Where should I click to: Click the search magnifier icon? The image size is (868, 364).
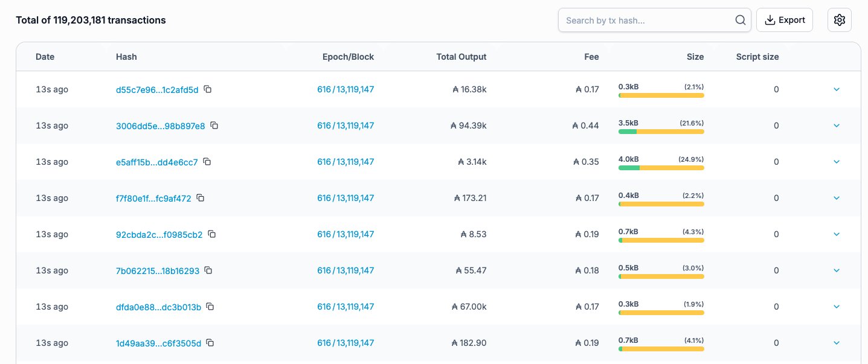pos(740,20)
